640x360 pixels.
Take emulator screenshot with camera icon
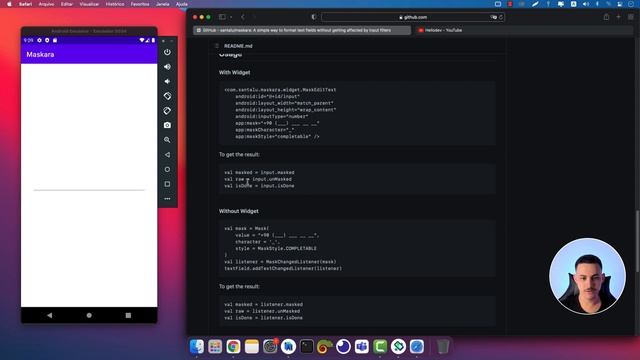point(167,125)
